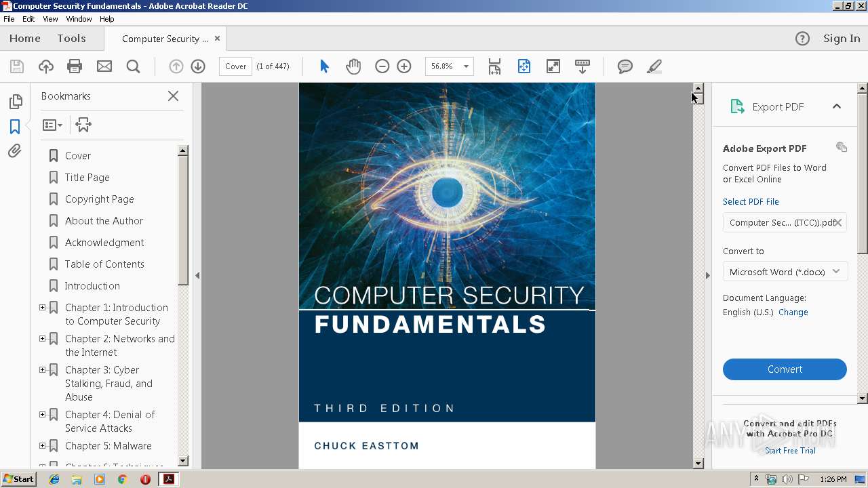Collapse the right tools pane arrow
The image size is (868, 488).
(707, 276)
